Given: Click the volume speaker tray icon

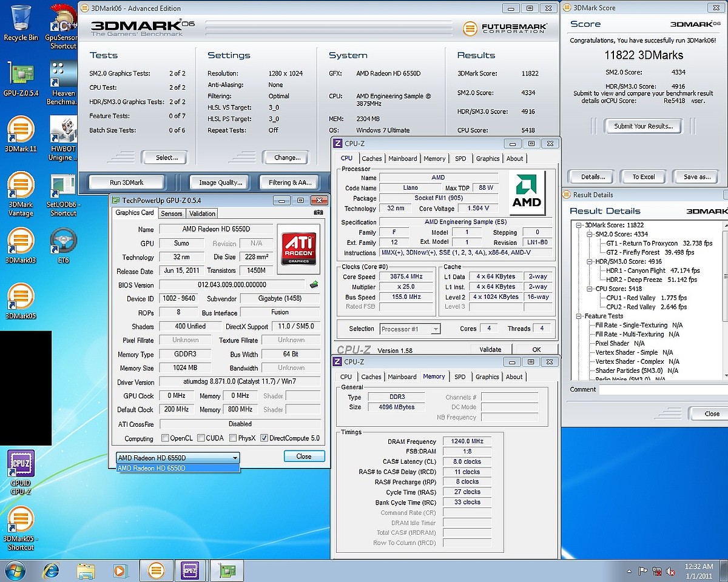Looking at the screenshot, I should tap(672, 571).
